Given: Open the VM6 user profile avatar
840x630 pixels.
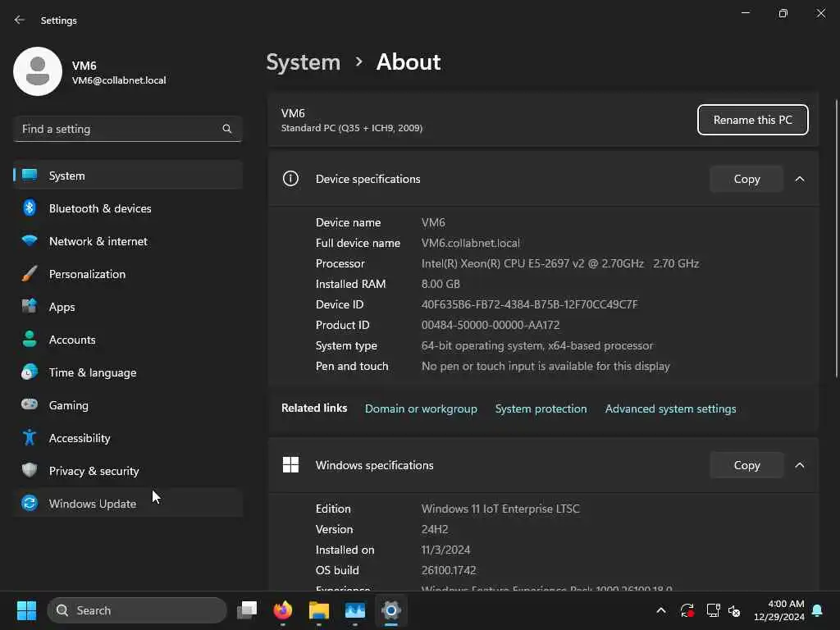Looking at the screenshot, I should [38, 71].
